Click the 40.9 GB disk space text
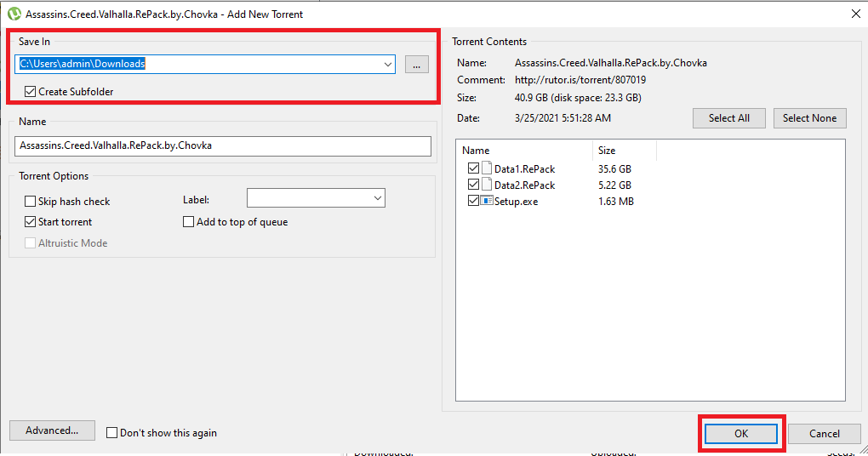868x456 pixels. point(578,98)
